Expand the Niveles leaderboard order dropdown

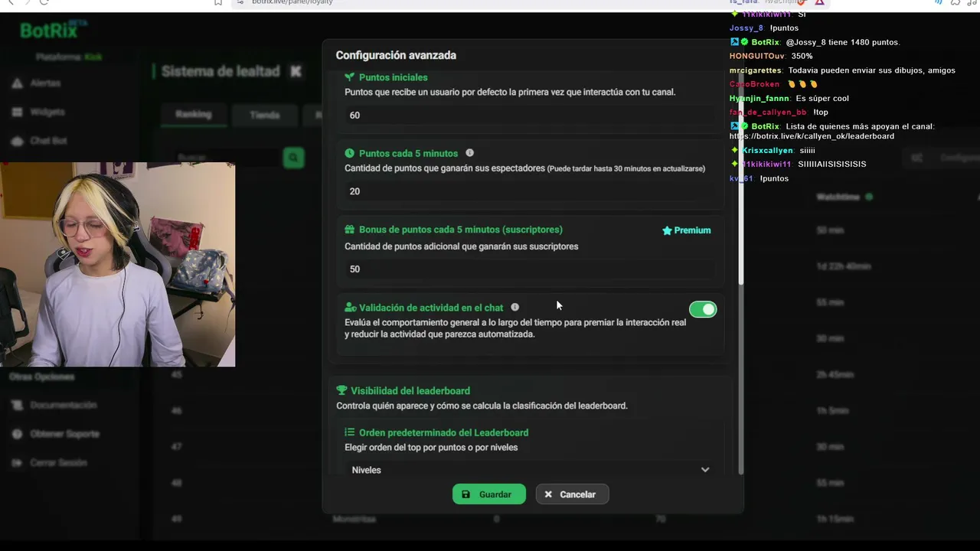click(x=530, y=470)
